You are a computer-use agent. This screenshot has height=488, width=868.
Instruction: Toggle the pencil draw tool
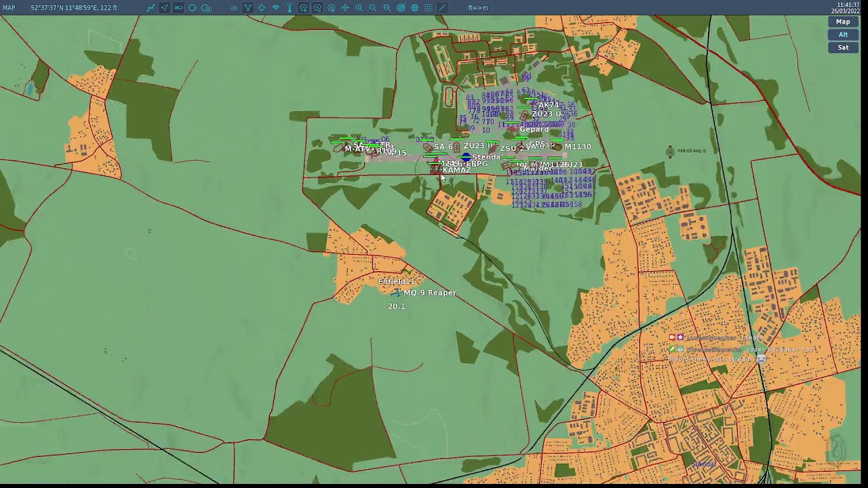[x=442, y=8]
